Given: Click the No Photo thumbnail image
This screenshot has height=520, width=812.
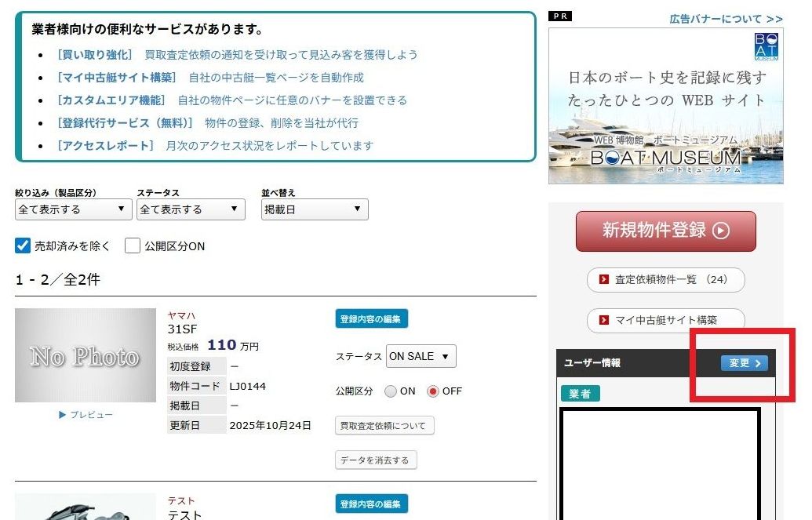Looking at the screenshot, I should [x=86, y=355].
